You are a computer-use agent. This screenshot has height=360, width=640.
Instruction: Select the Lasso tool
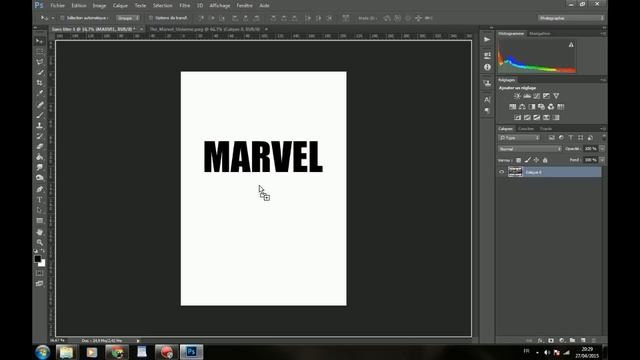tap(39, 62)
